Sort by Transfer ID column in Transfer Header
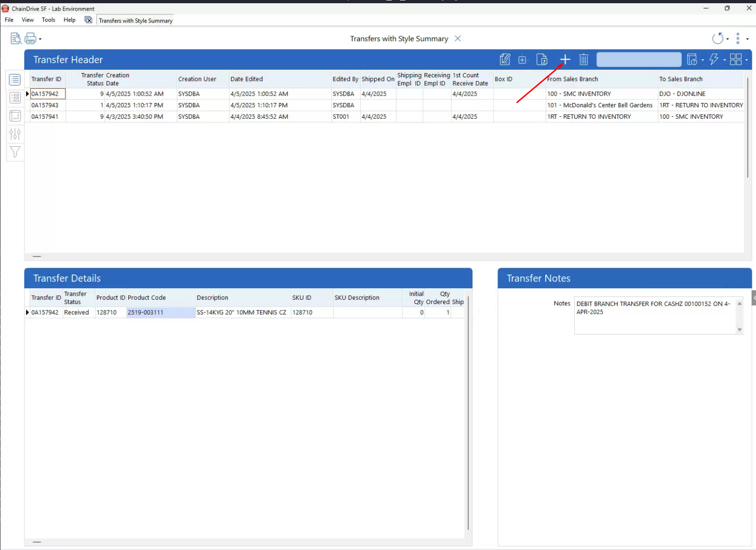756x550 pixels. 48,79
